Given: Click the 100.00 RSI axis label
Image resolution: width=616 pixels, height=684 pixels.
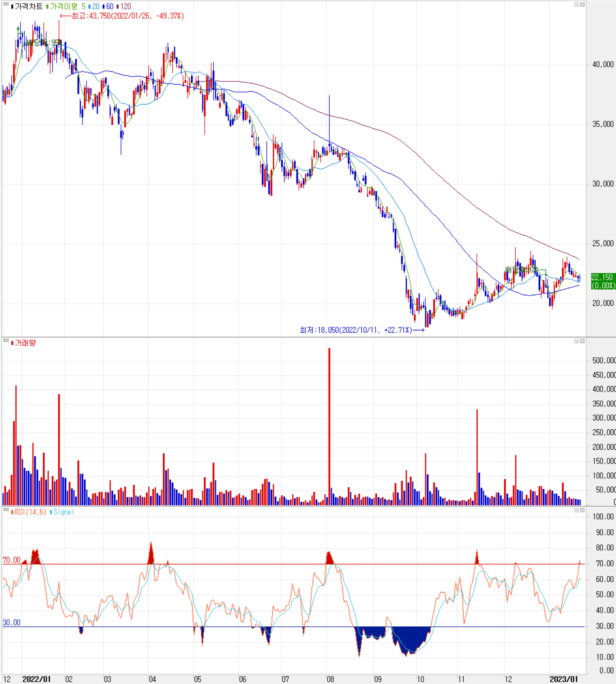Looking at the screenshot, I should pos(603,517).
